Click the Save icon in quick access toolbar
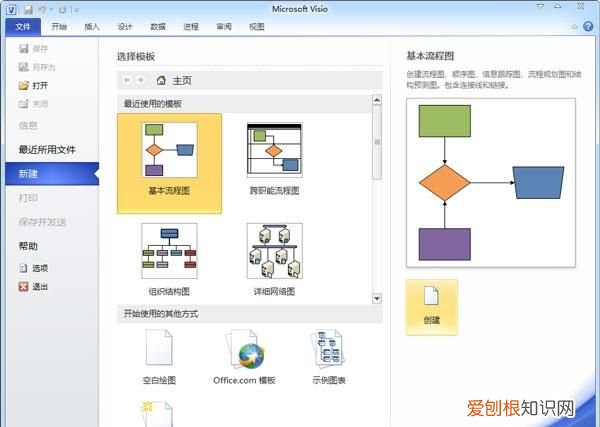Viewport: 600px width, 427px height. click(28, 10)
